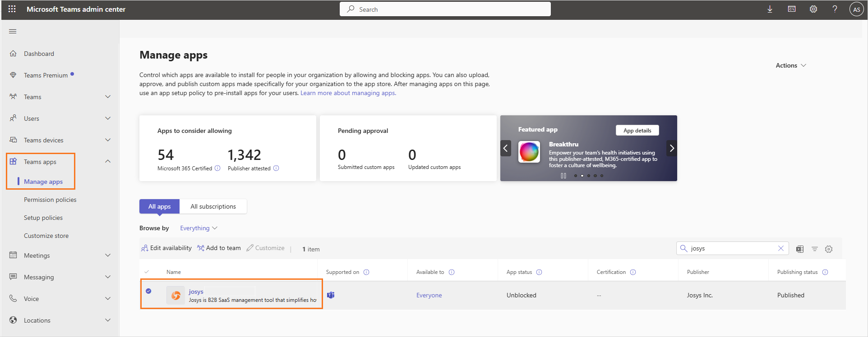Click the Publisher column header

point(698,272)
